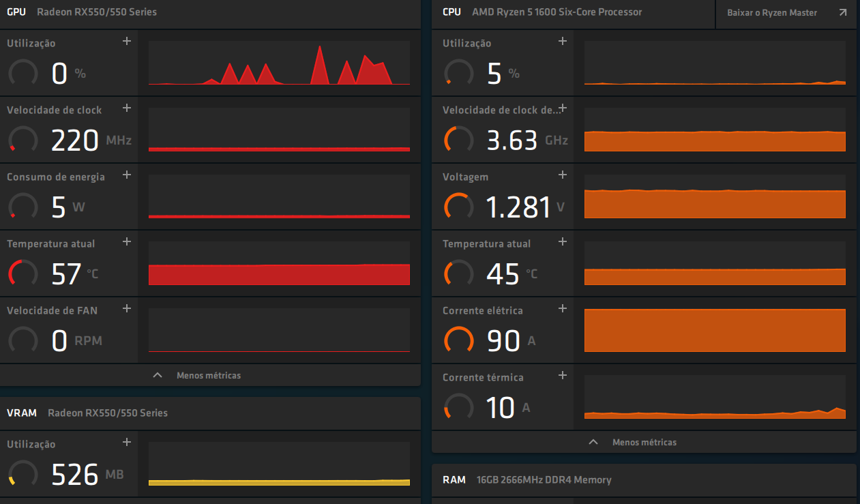This screenshot has width=860, height=504.
Task: Click the 220 MHz clock value
Action: click(91, 140)
